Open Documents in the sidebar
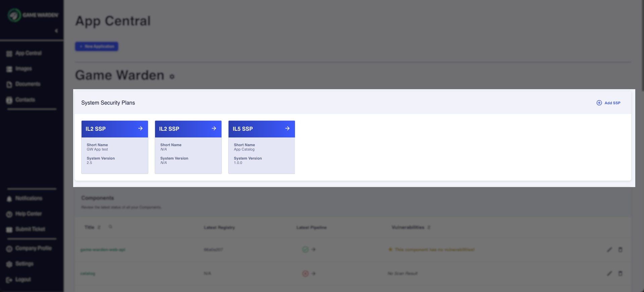 pos(23,84)
